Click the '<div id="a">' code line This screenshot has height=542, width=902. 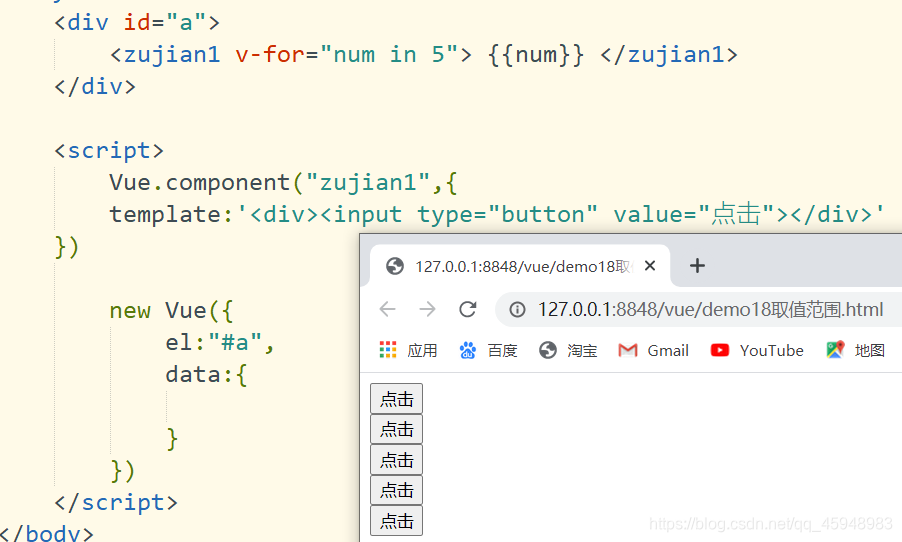click(137, 23)
